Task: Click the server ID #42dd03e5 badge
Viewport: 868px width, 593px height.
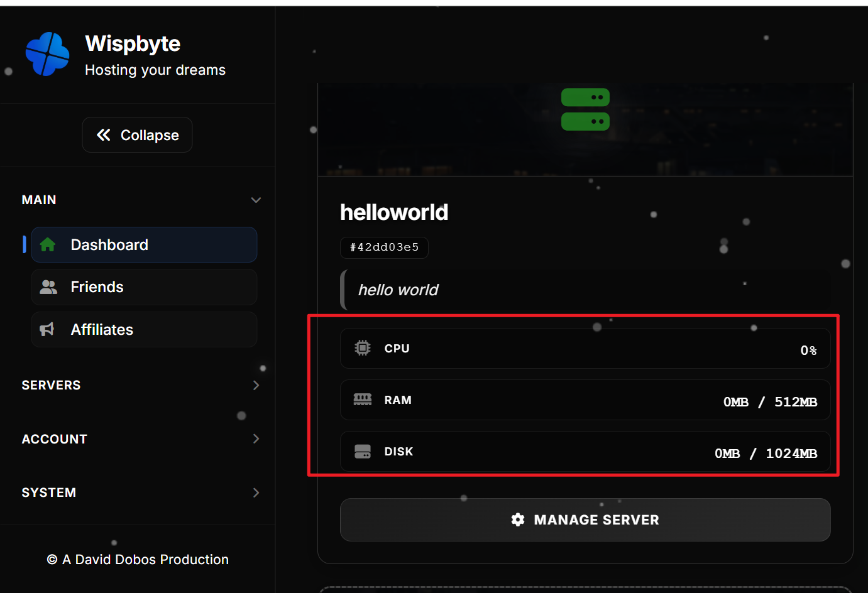Action: point(384,248)
